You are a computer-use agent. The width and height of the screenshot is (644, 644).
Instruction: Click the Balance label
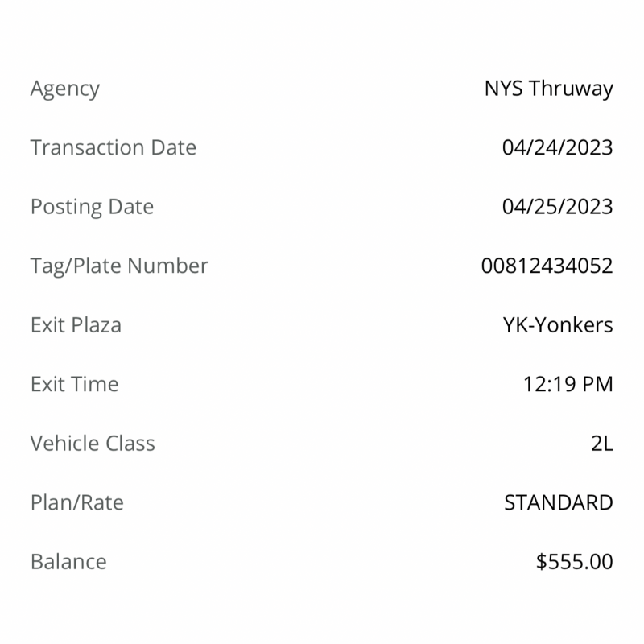(68, 561)
